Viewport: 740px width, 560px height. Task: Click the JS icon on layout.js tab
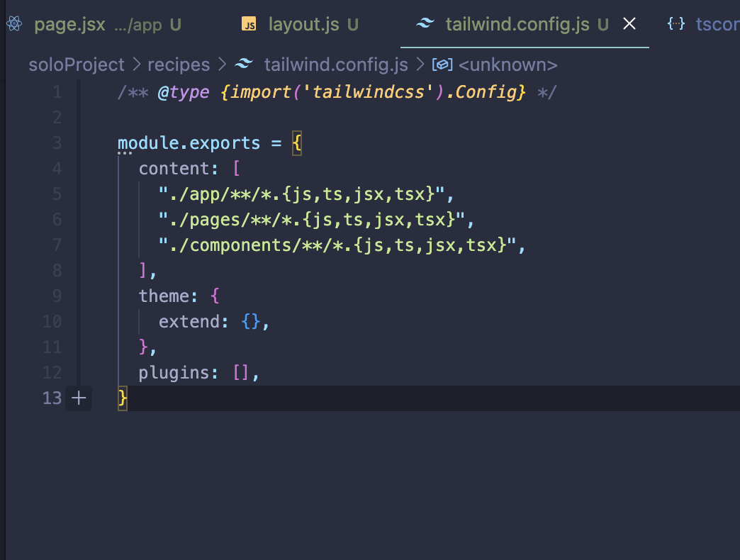tap(249, 23)
